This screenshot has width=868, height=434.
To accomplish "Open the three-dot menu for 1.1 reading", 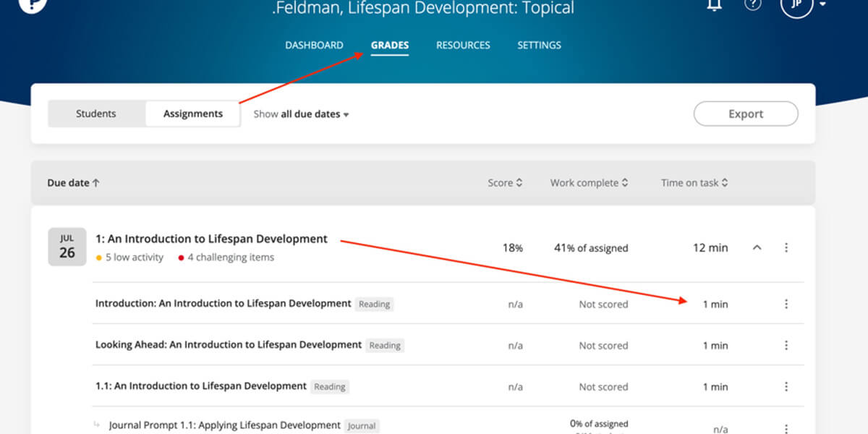I will [x=786, y=387].
